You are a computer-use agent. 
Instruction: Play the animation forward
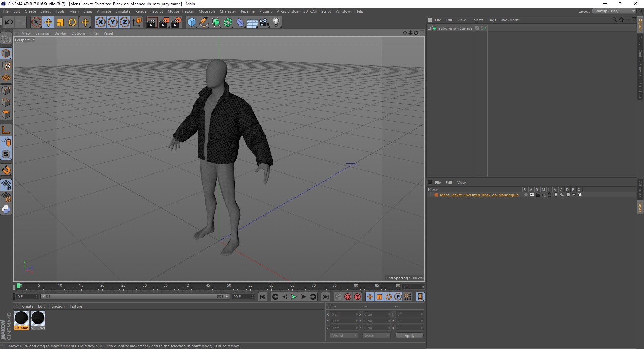[x=294, y=297]
